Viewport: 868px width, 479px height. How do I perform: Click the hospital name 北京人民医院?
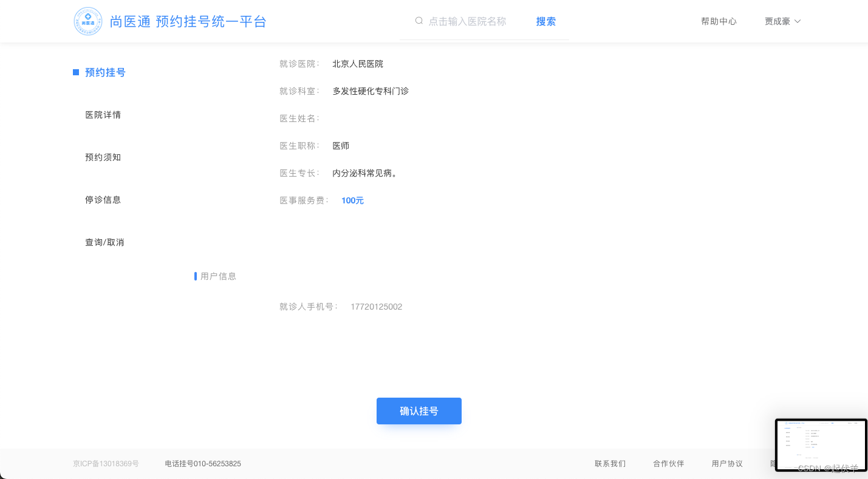click(358, 64)
